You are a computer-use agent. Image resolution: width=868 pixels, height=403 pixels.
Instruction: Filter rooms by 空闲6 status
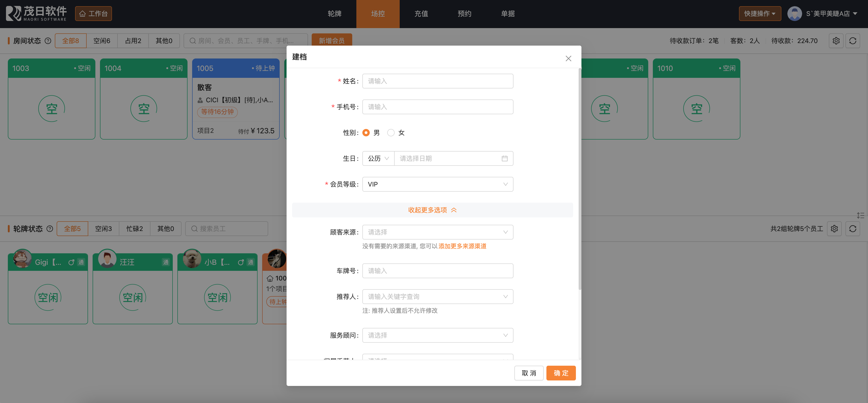[x=102, y=41]
